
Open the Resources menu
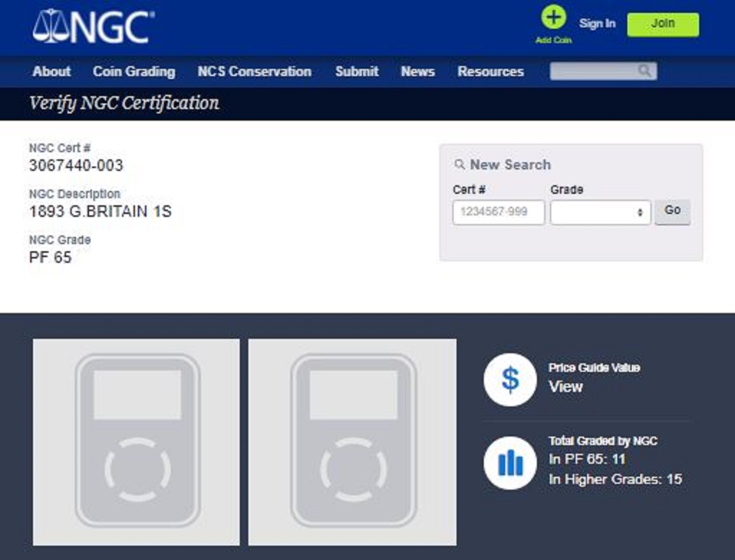(x=491, y=72)
